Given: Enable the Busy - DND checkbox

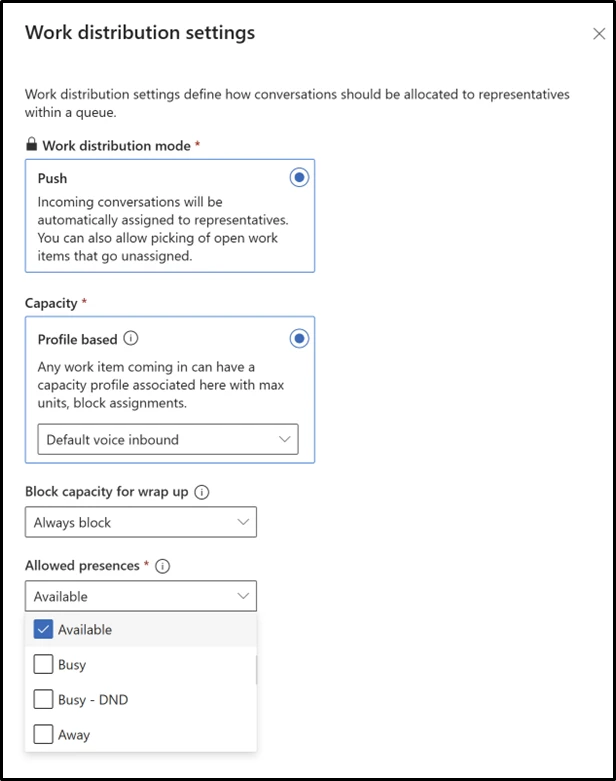Looking at the screenshot, I should (43, 700).
